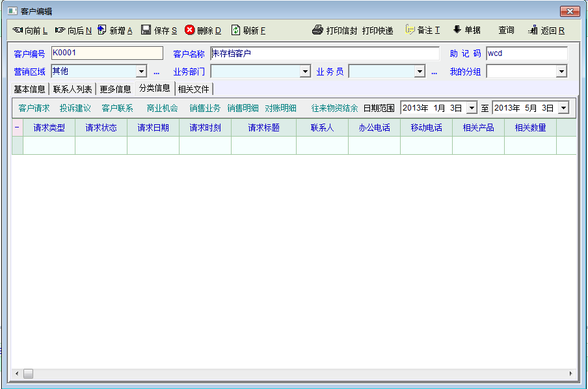Click the 投诉建议 link

[x=75, y=108]
